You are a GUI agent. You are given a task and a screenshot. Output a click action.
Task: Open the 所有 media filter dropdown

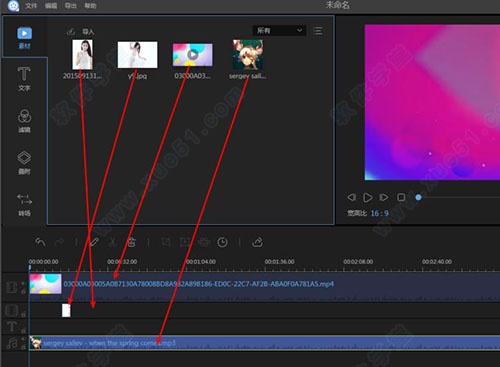[x=279, y=31]
